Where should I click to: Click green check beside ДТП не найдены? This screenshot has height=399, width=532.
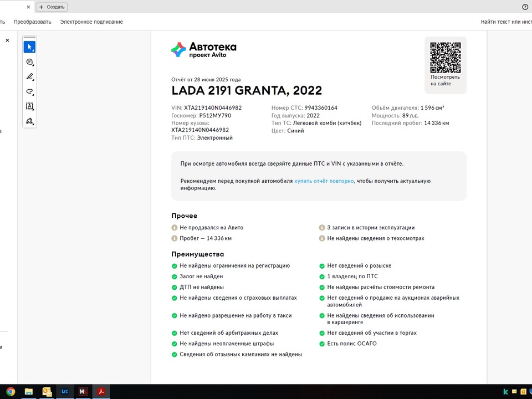(x=175, y=288)
